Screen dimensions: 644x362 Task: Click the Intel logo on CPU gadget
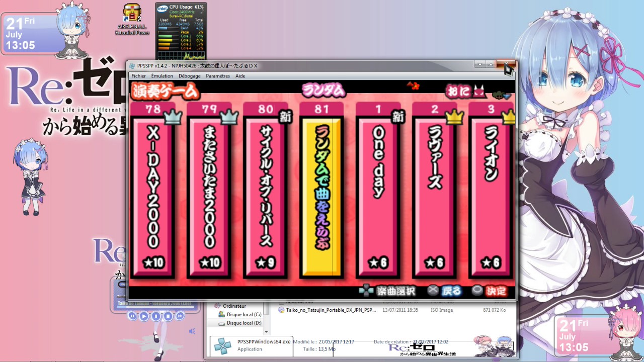[162, 9]
